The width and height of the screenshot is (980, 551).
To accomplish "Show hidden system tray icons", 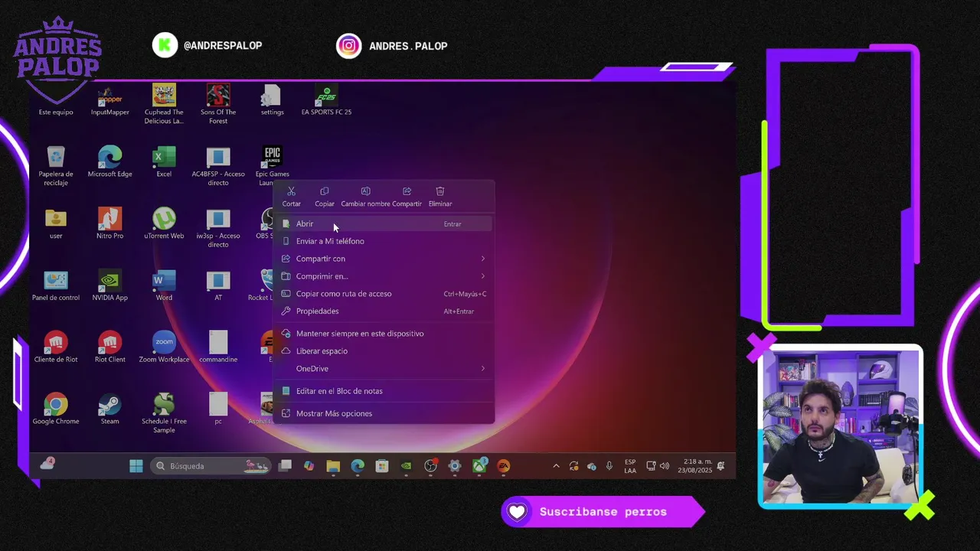I will coord(556,466).
